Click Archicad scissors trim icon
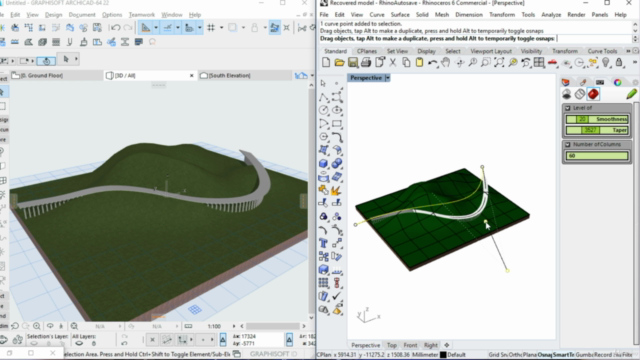This screenshot has width=640, height=360. click(x=301, y=28)
